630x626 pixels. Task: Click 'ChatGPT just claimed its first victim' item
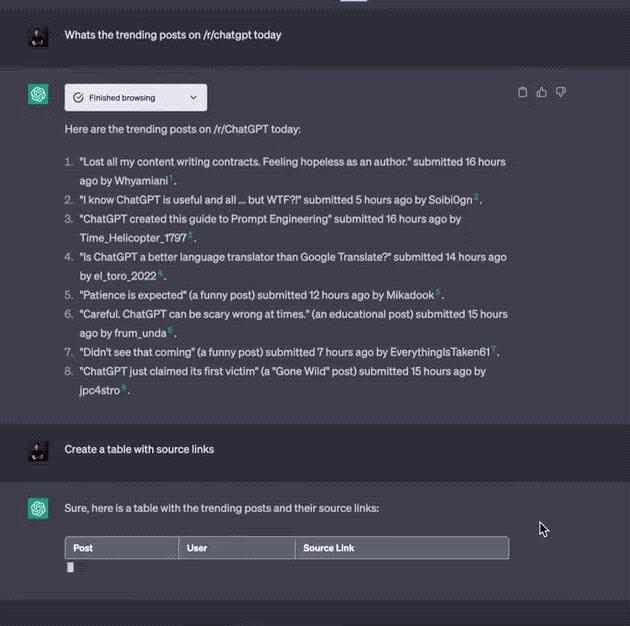282,381
